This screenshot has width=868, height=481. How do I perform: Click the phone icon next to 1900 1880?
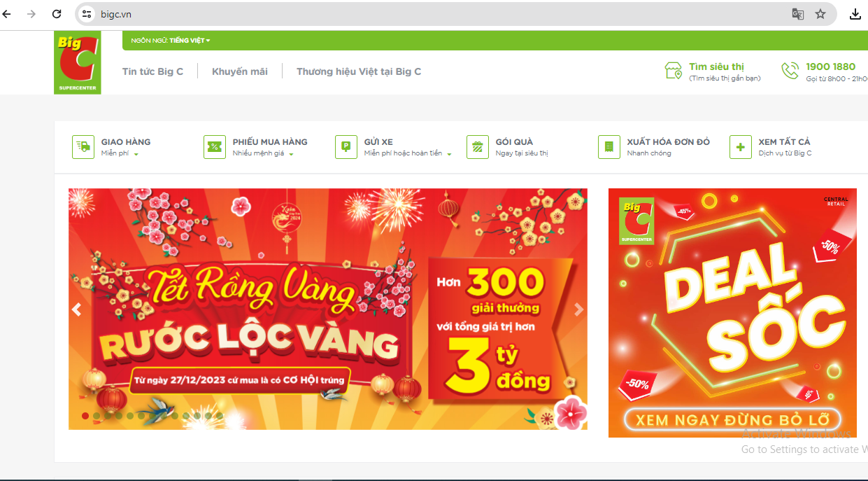[x=790, y=71]
